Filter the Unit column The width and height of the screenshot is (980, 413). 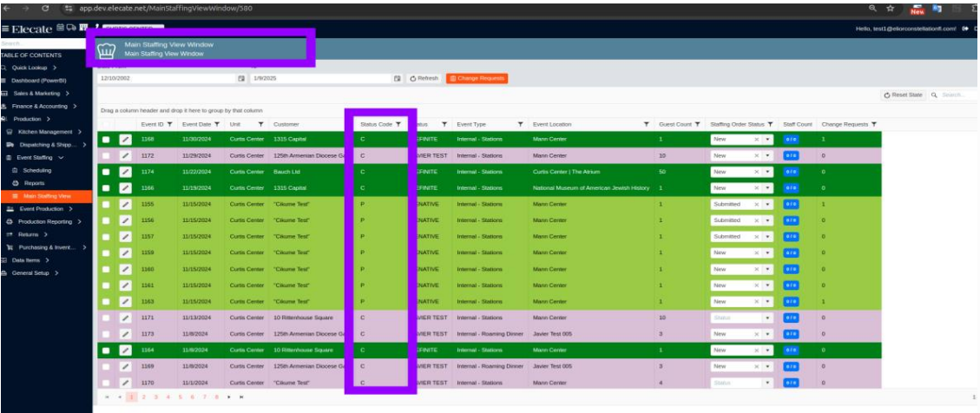click(260, 124)
